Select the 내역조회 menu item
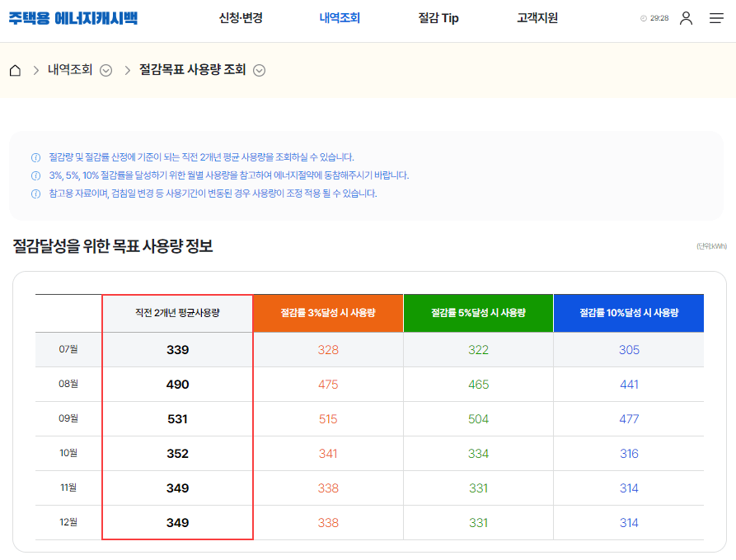Screen dimensions: 736x560 [x=341, y=17]
